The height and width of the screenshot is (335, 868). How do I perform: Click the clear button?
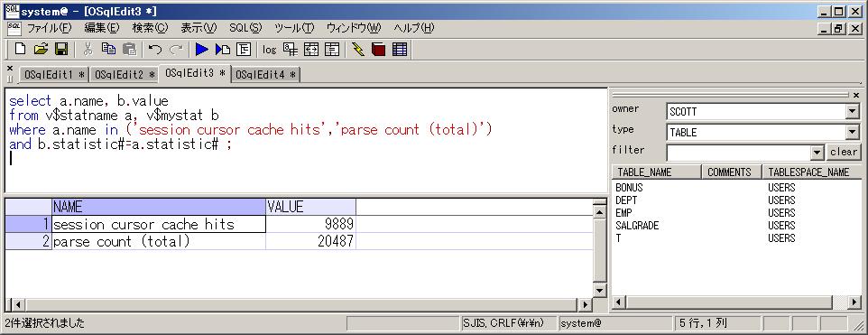[x=843, y=152]
